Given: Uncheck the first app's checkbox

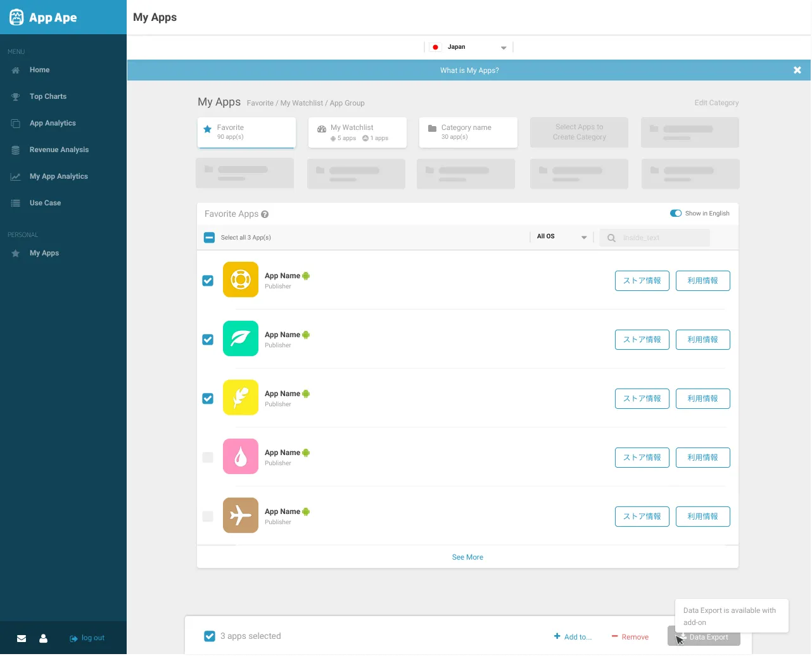Looking at the screenshot, I should point(208,281).
